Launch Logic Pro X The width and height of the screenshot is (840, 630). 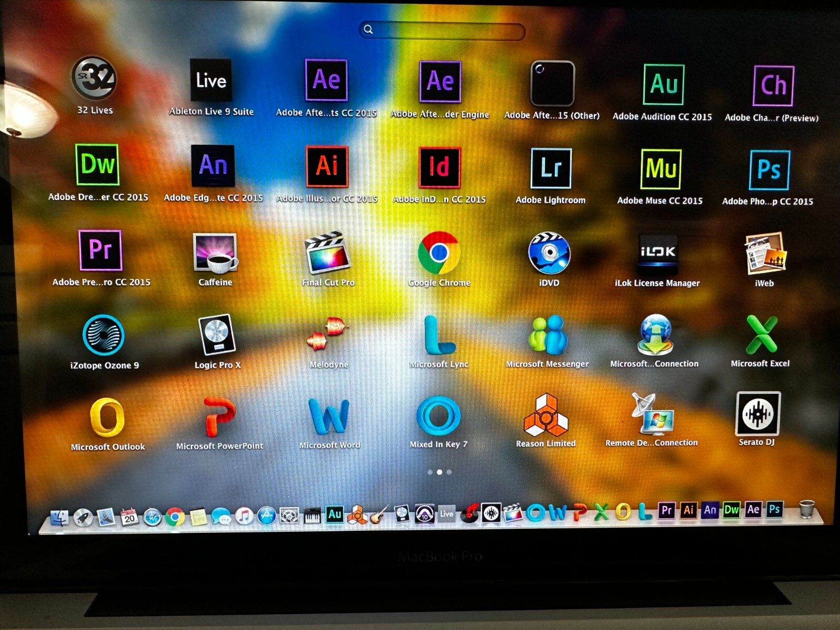217,335
